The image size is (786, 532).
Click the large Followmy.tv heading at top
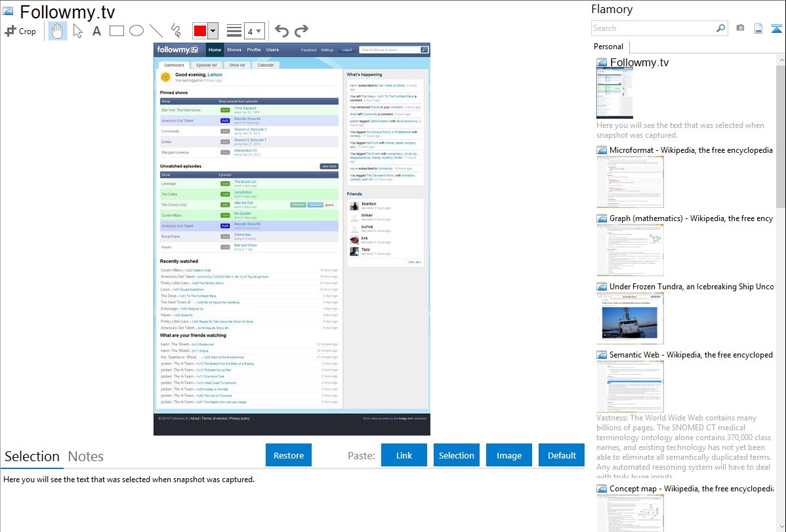pos(67,12)
